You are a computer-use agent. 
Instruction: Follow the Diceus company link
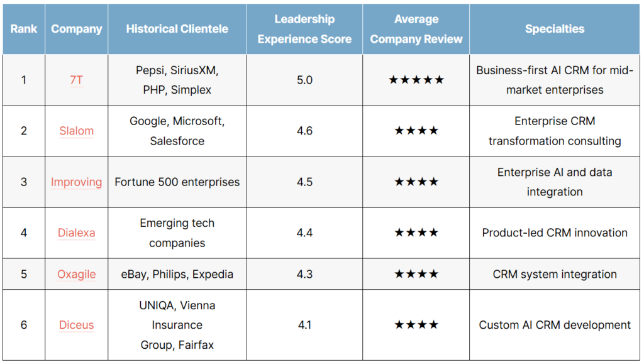click(76, 325)
